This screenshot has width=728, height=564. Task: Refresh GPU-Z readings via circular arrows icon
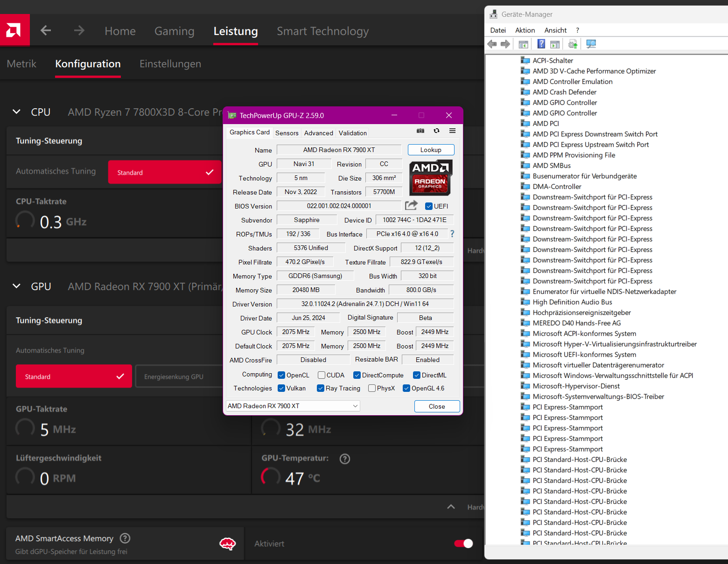point(436,131)
